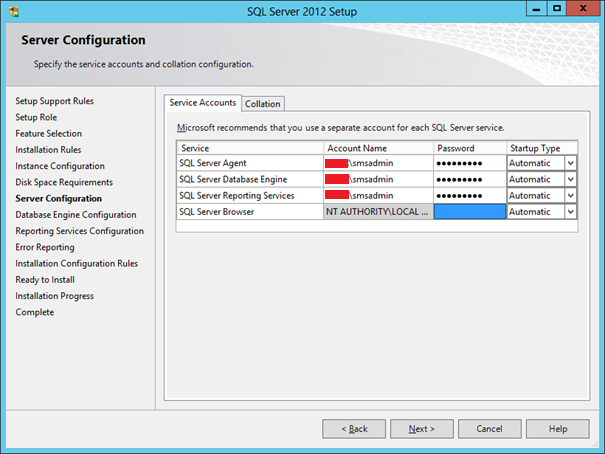The image size is (605, 454).
Task: Close the SQL Server 2012 Setup window
Action: click(583, 8)
